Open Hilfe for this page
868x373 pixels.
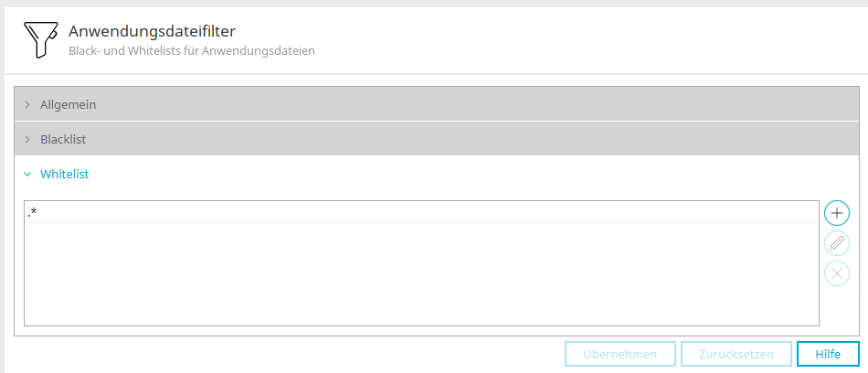coord(828,354)
